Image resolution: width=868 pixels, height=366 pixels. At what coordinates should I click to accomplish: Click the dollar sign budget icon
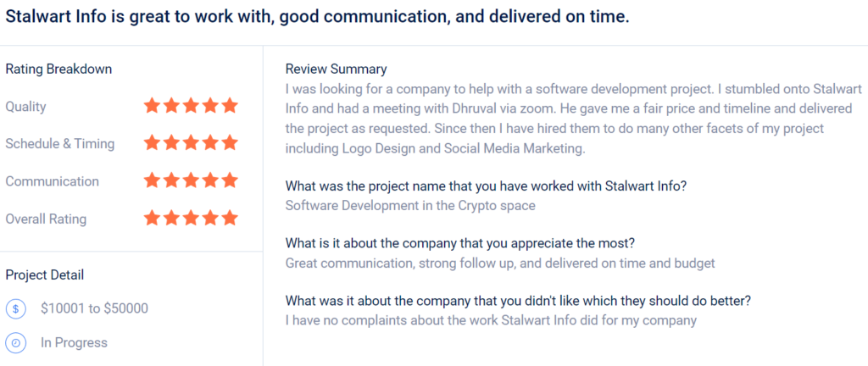[16, 308]
